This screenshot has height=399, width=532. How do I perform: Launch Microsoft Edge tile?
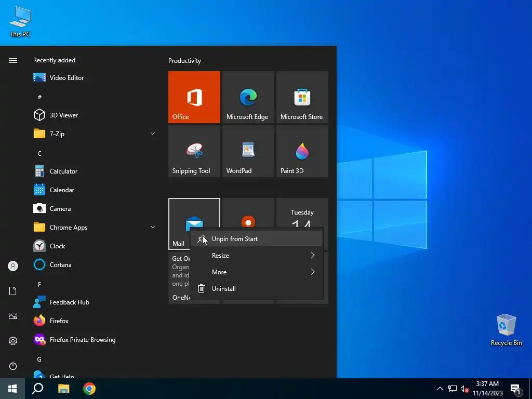point(248,97)
